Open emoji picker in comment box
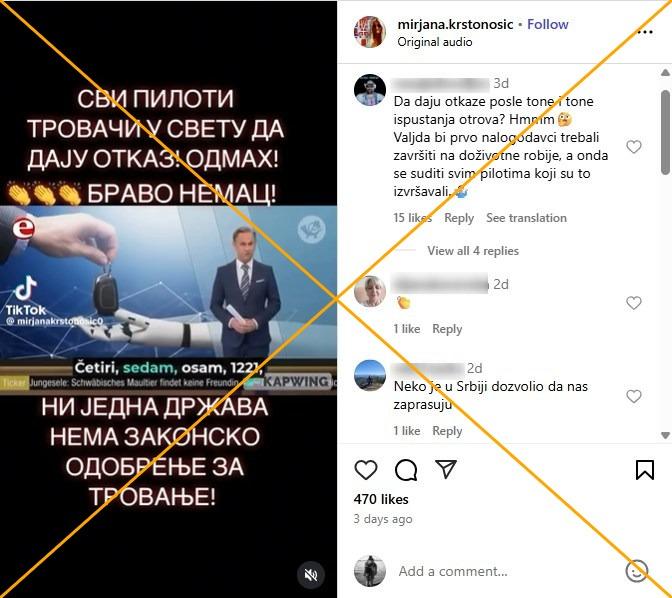This screenshot has height=598, width=672. coord(637,571)
